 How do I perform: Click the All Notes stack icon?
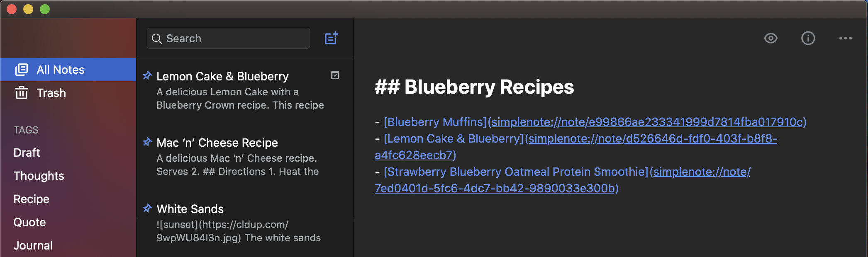[x=22, y=70]
